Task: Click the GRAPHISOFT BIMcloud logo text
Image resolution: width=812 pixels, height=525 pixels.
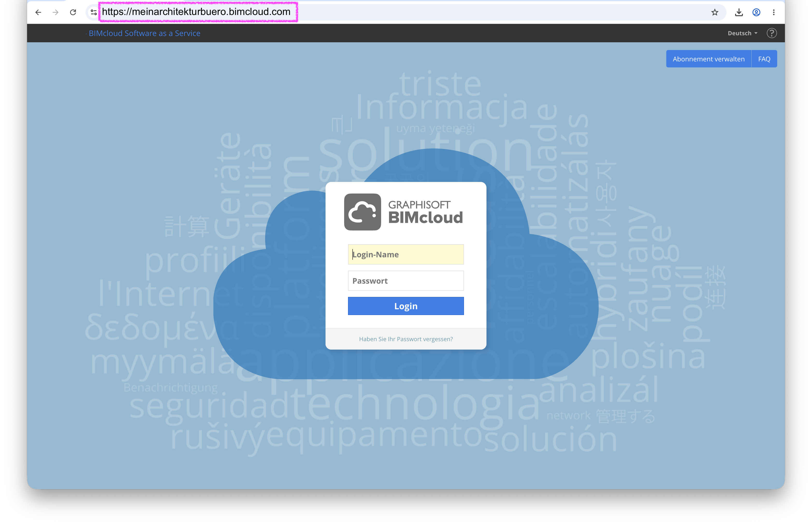Action: click(425, 212)
